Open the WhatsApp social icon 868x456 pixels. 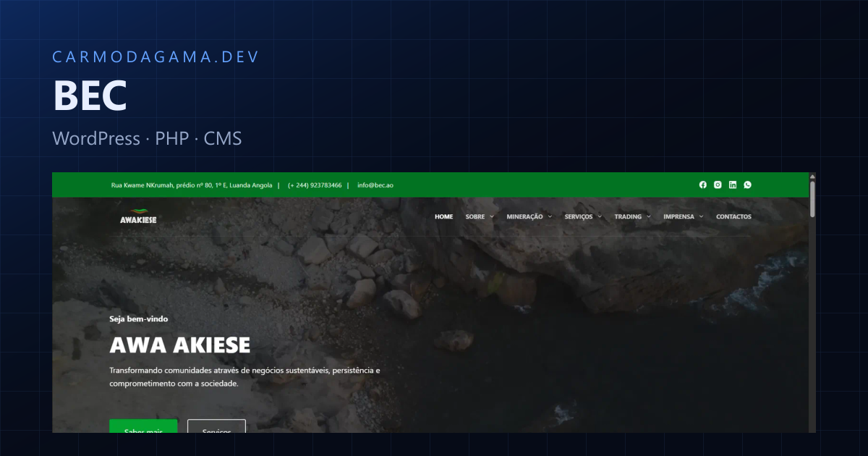click(747, 185)
